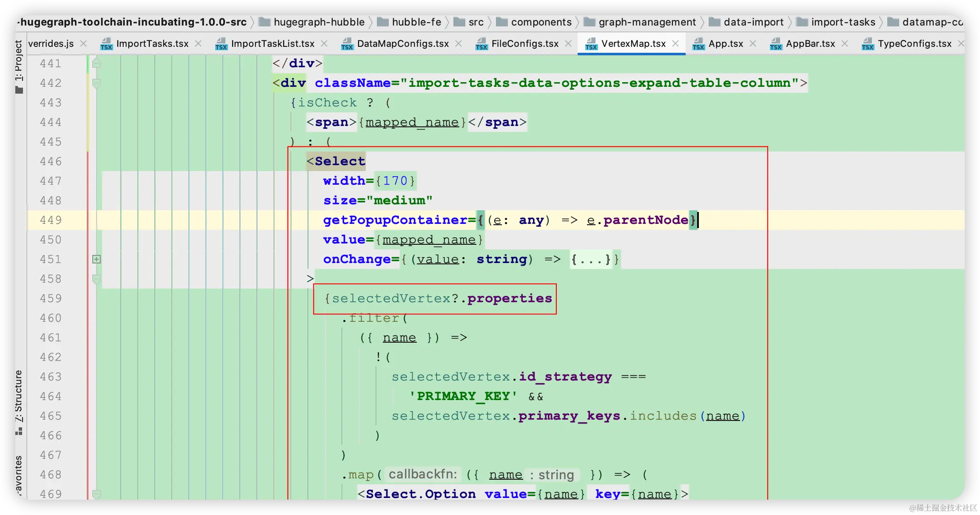Collapse the fold marker at line 458
The image size is (980, 515).
click(x=97, y=279)
